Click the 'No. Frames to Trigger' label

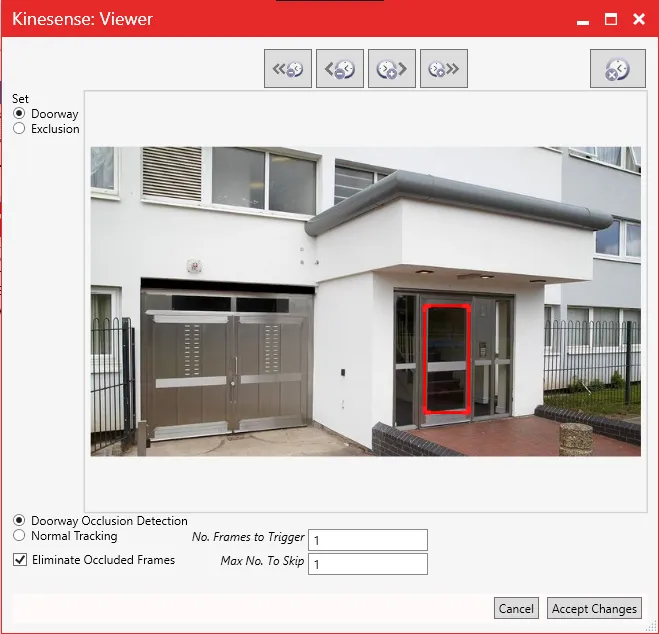pos(248,537)
